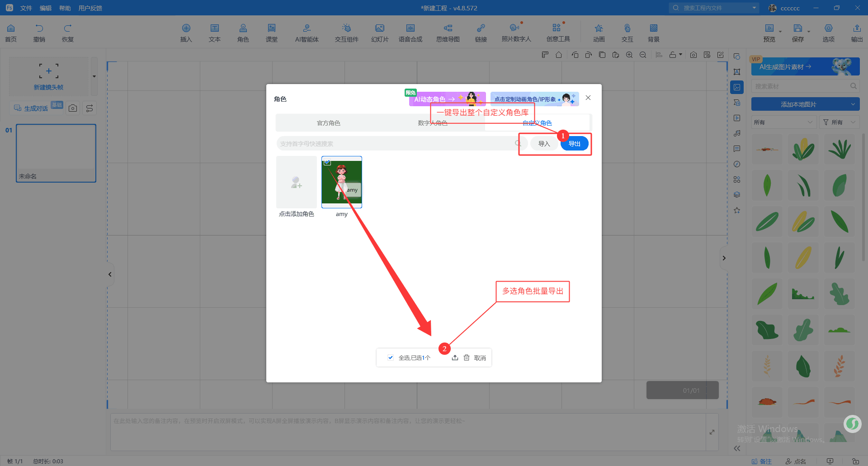Image resolution: width=868 pixels, height=466 pixels.
Task: Open the first 所有 category dropdown
Action: [x=783, y=122]
